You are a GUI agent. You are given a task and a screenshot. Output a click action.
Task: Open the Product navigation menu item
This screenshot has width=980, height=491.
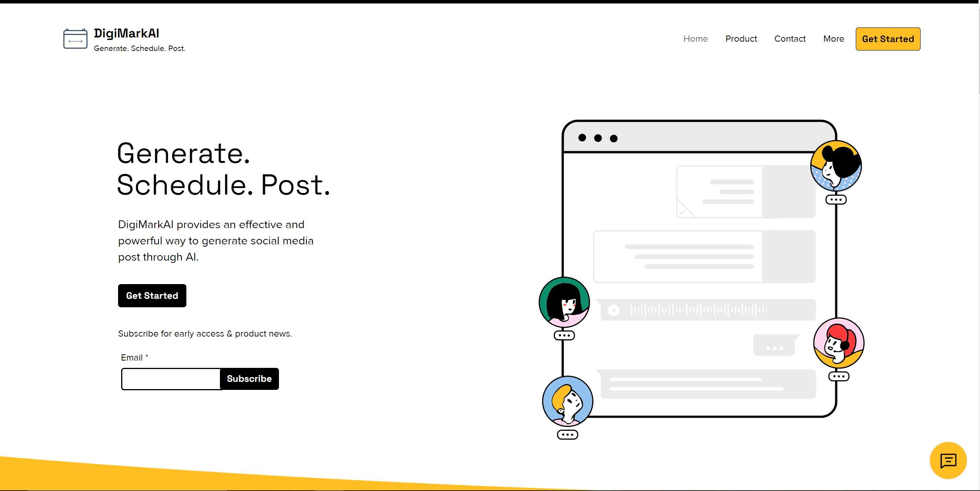[741, 39]
